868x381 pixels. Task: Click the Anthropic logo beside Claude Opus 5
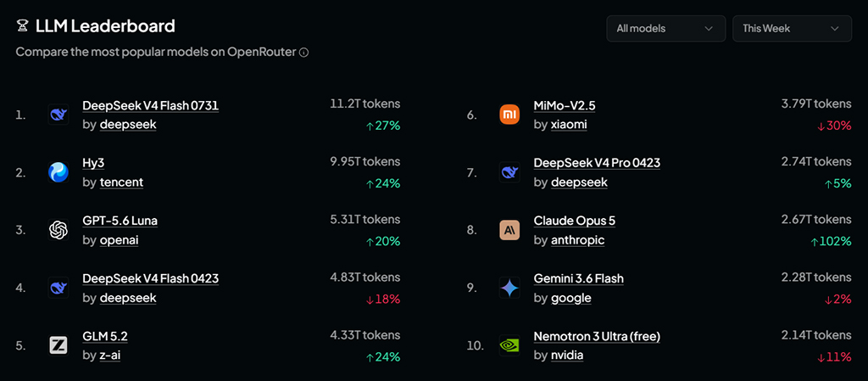(x=509, y=230)
